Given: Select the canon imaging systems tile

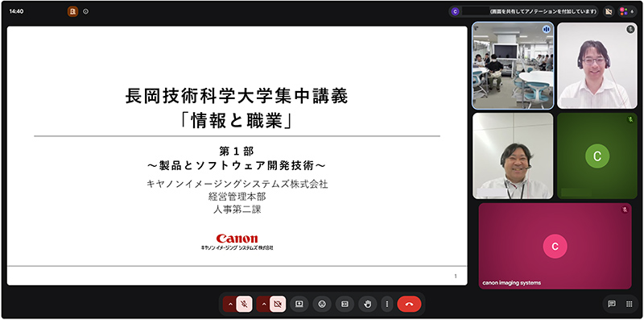Looking at the screenshot, I should [555, 246].
